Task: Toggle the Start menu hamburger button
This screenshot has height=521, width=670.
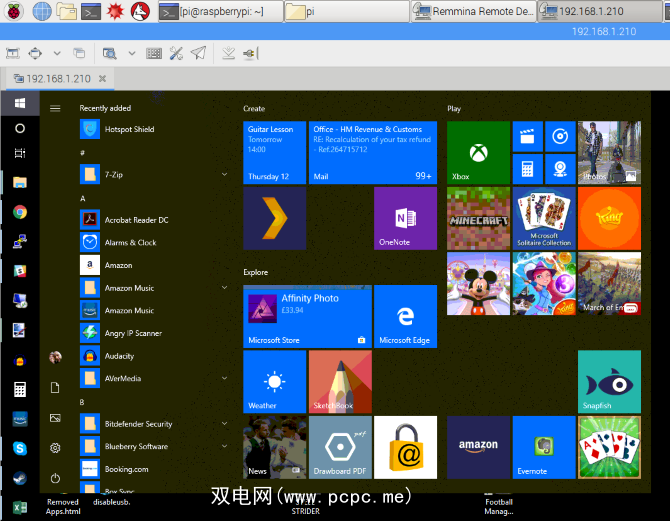Action: pyautogui.click(x=55, y=108)
